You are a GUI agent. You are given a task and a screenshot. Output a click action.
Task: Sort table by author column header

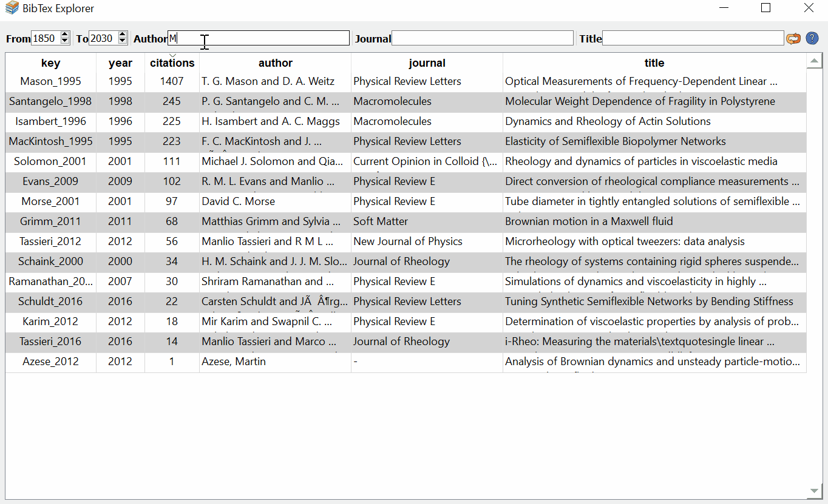coord(276,63)
